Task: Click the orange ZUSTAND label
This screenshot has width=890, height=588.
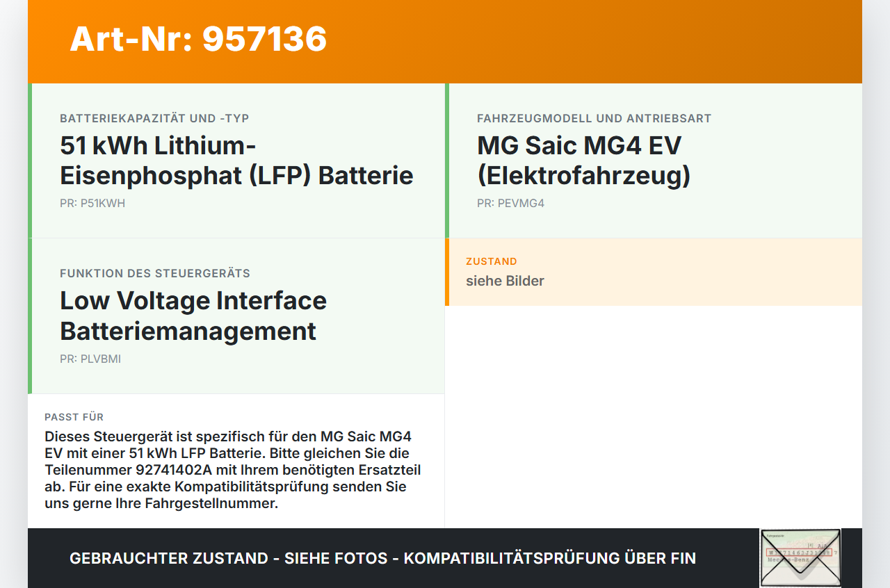Action: tap(492, 261)
